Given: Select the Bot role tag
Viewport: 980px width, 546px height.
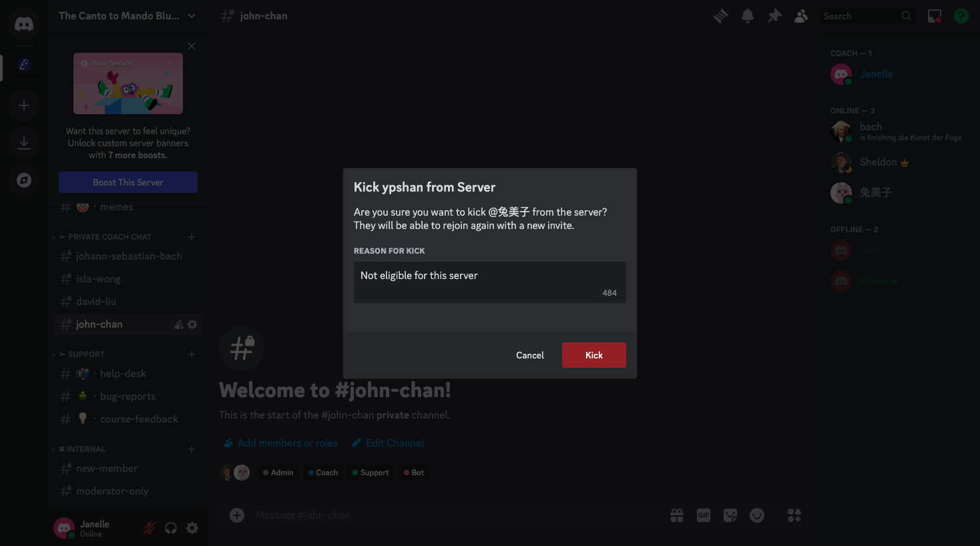Looking at the screenshot, I should coord(414,473).
